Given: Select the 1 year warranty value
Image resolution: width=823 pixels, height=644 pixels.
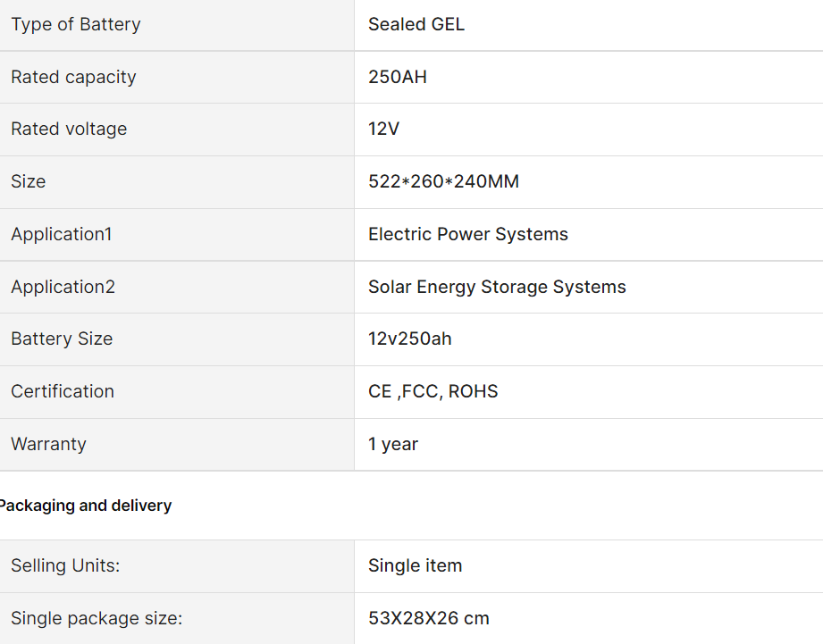Looking at the screenshot, I should pyautogui.click(x=393, y=445).
